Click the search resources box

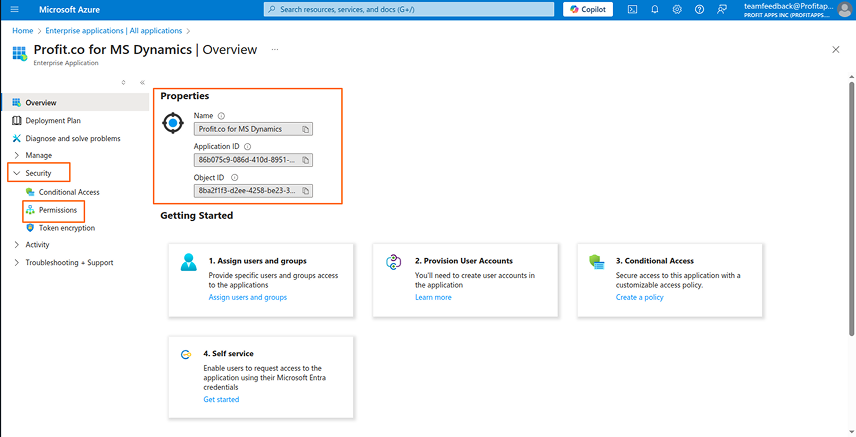(409, 9)
